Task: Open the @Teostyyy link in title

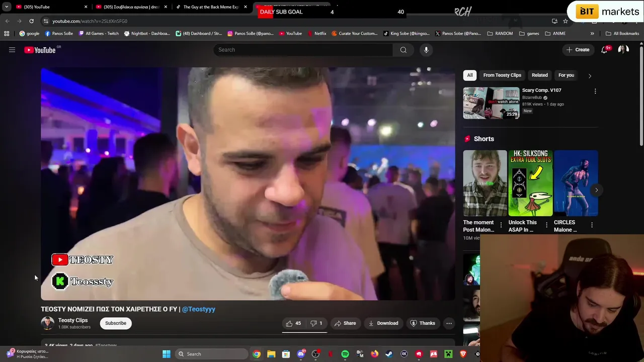Action: tap(199, 309)
